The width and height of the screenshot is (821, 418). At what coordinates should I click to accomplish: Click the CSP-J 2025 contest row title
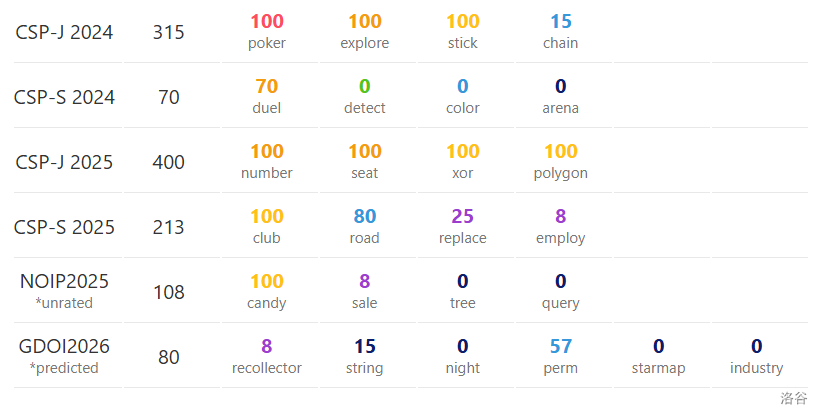(65, 162)
